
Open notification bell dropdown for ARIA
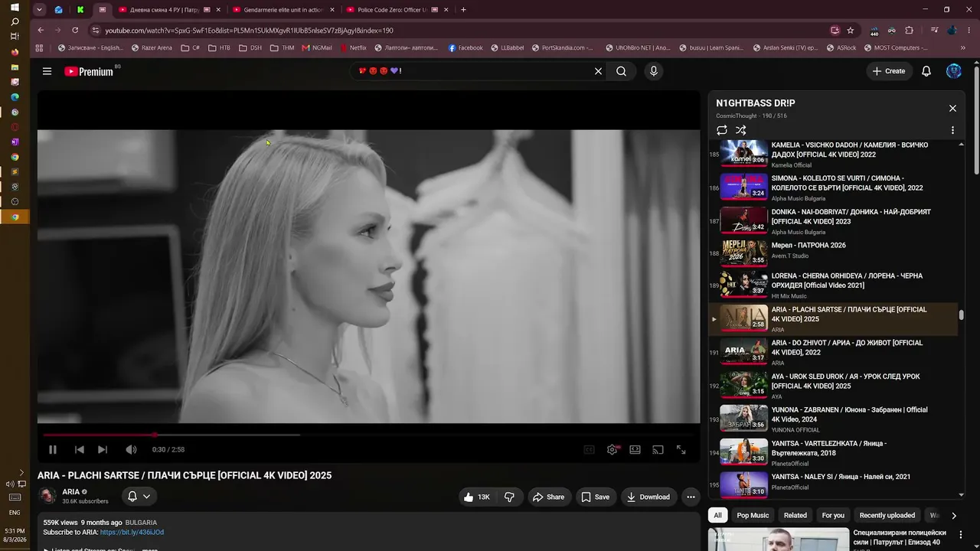tap(139, 497)
